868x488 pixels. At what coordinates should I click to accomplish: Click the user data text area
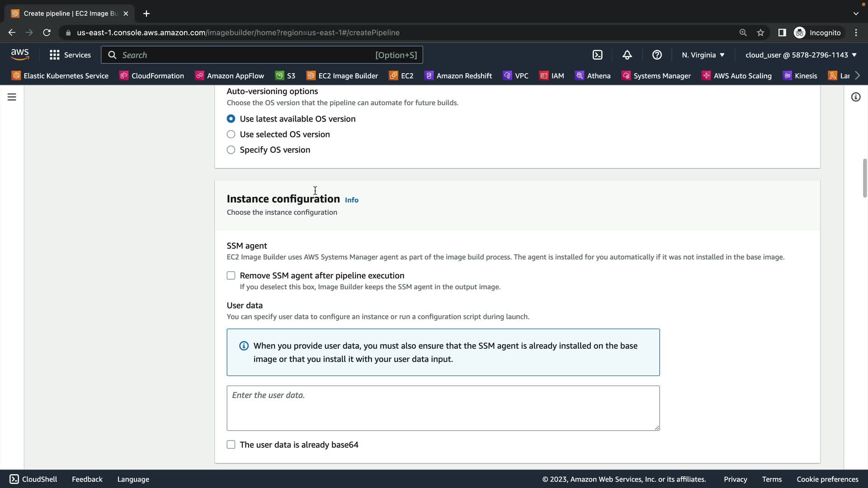[443, 408]
